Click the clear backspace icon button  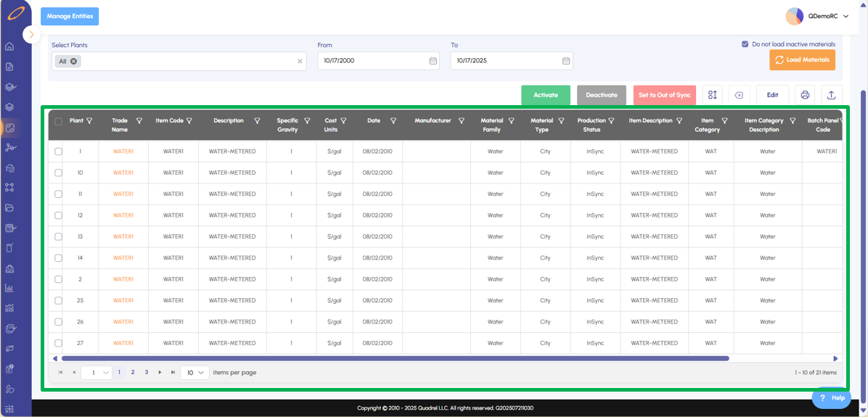click(739, 95)
